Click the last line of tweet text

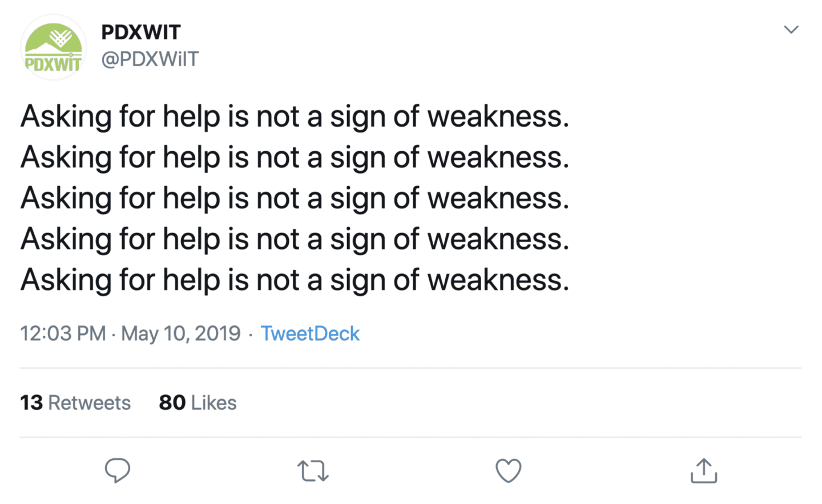click(x=295, y=280)
